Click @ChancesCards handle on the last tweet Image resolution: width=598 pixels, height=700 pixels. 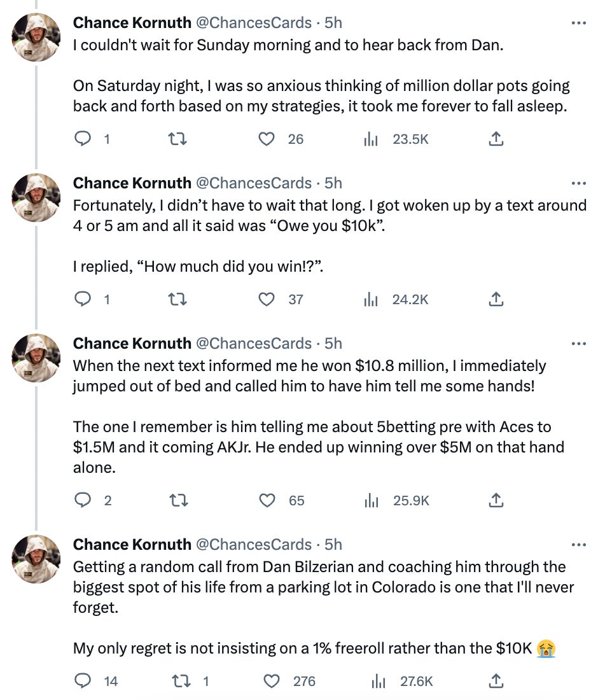click(x=253, y=545)
